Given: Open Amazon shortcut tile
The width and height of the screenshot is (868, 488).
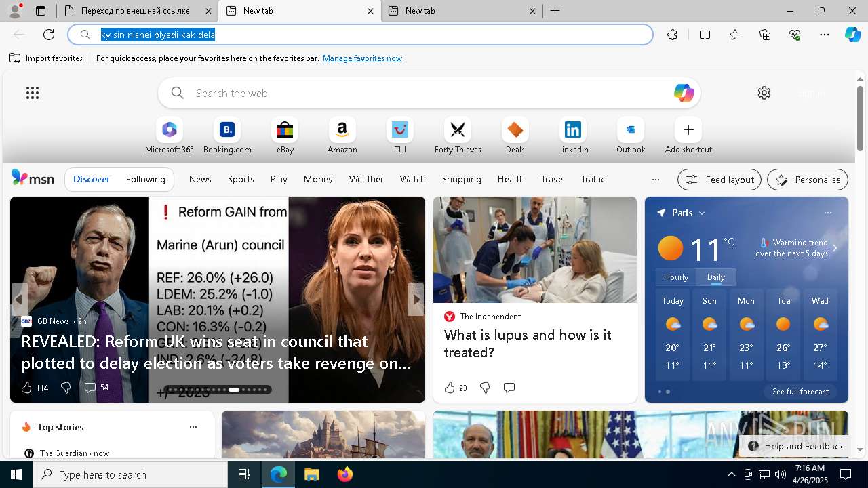Looking at the screenshot, I should pyautogui.click(x=342, y=136).
